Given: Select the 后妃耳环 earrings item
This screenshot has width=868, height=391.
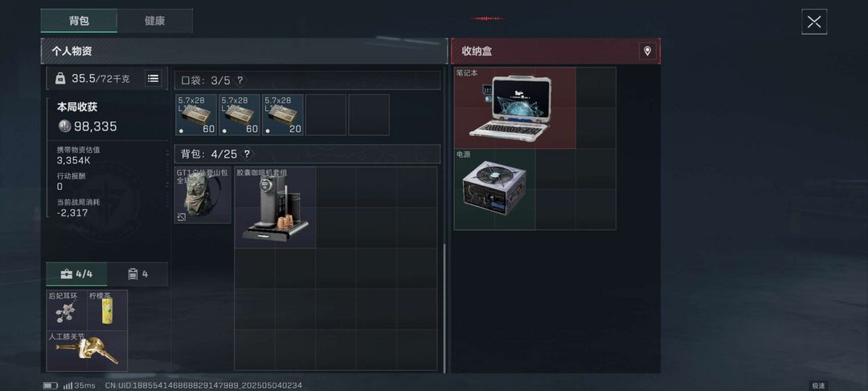Looking at the screenshot, I should (x=67, y=310).
